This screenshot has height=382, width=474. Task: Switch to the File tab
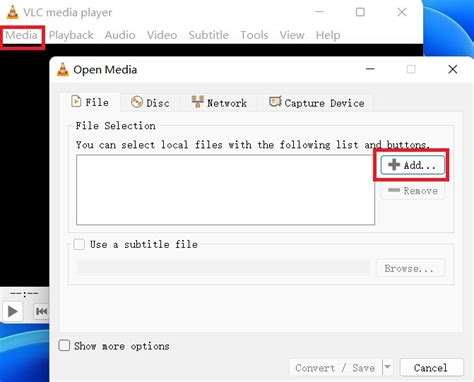[x=90, y=102]
